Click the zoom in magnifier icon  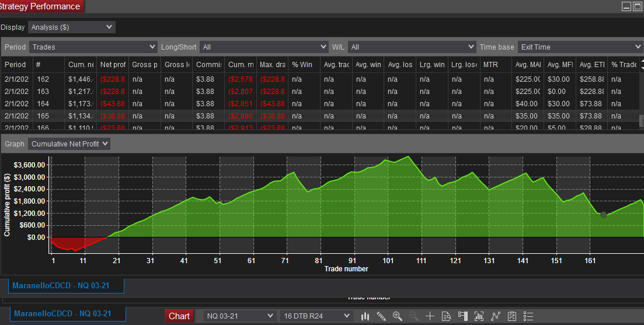398,316
